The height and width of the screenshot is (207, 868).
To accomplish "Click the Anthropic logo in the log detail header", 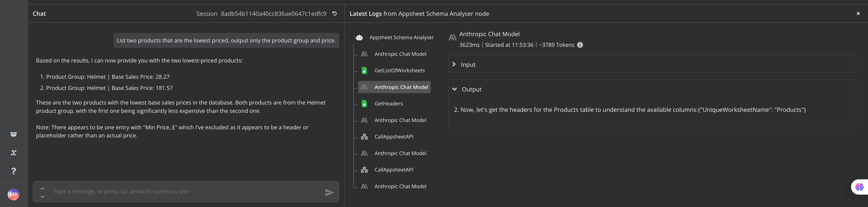I will [x=452, y=37].
